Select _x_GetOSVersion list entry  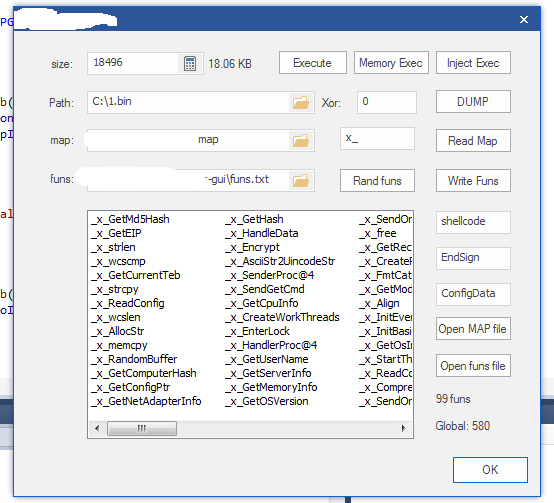coord(267,401)
